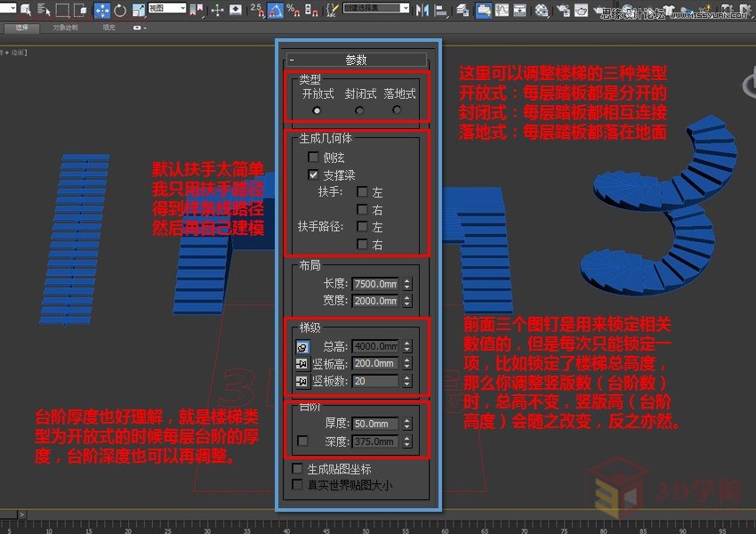Switch to the 对象绘制 tab

coord(65,28)
